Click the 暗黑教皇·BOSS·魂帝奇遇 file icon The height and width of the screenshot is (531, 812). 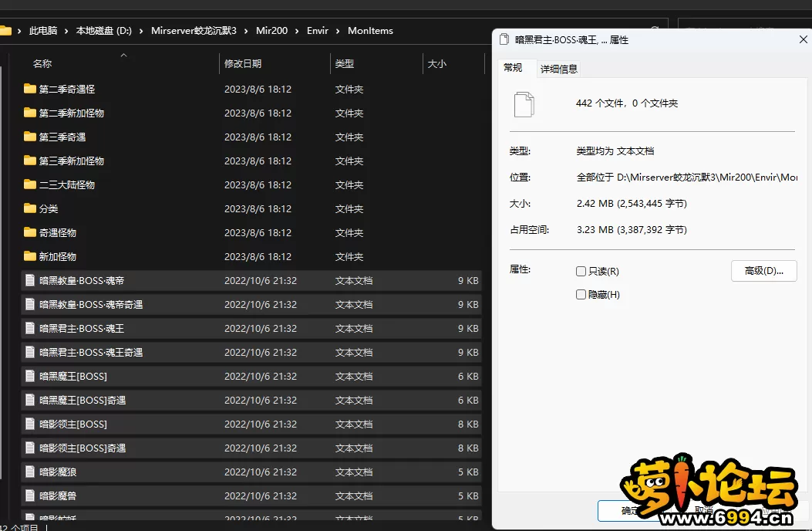click(x=30, y=304)
